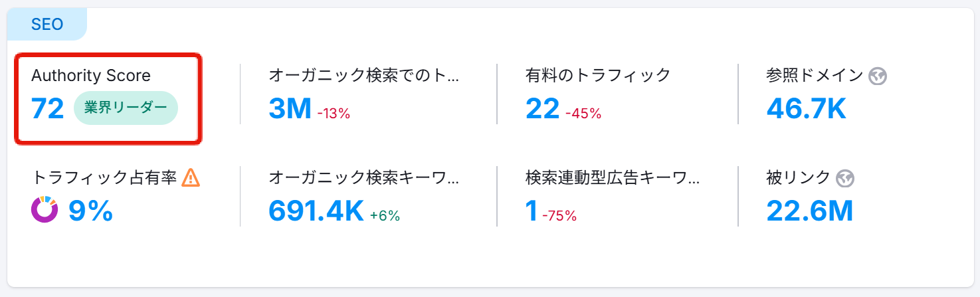Click the オーガニック検索でのト... truncated label

coord(363,76)
